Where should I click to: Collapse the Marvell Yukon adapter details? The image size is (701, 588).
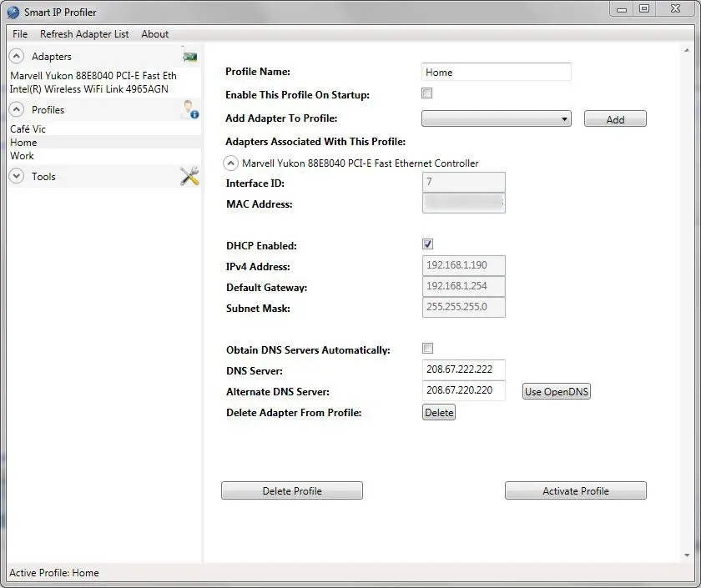(x=230, y=163)
